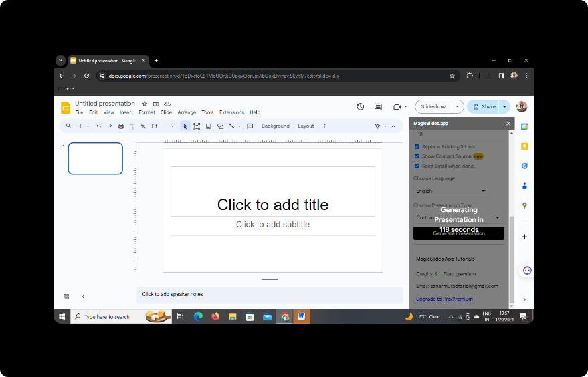588x377 pixels.
Task: Open Microsoft Edge from taskbar
Action: (198, 317)
